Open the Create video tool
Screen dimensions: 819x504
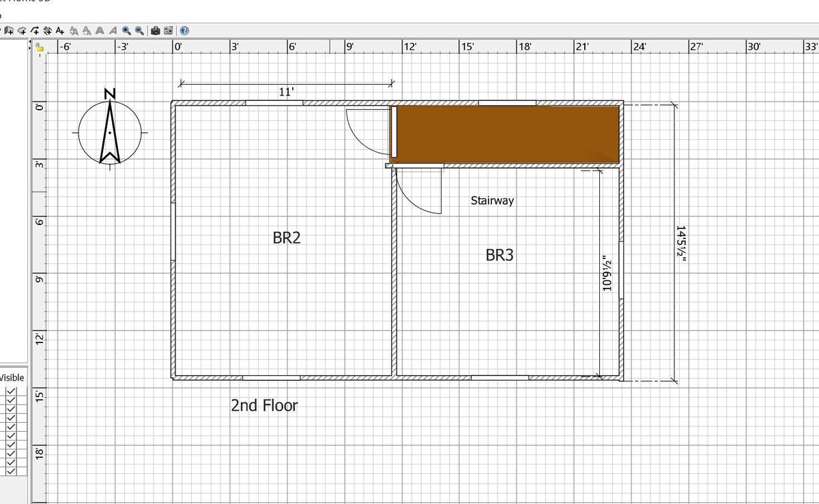(168, 31)
